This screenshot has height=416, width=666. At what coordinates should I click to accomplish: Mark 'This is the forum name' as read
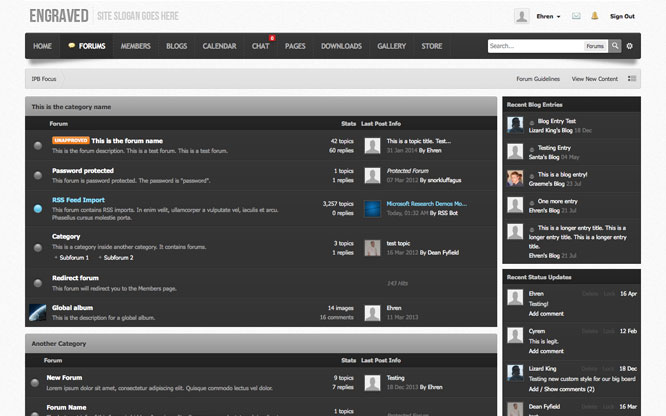pos(37,146)
